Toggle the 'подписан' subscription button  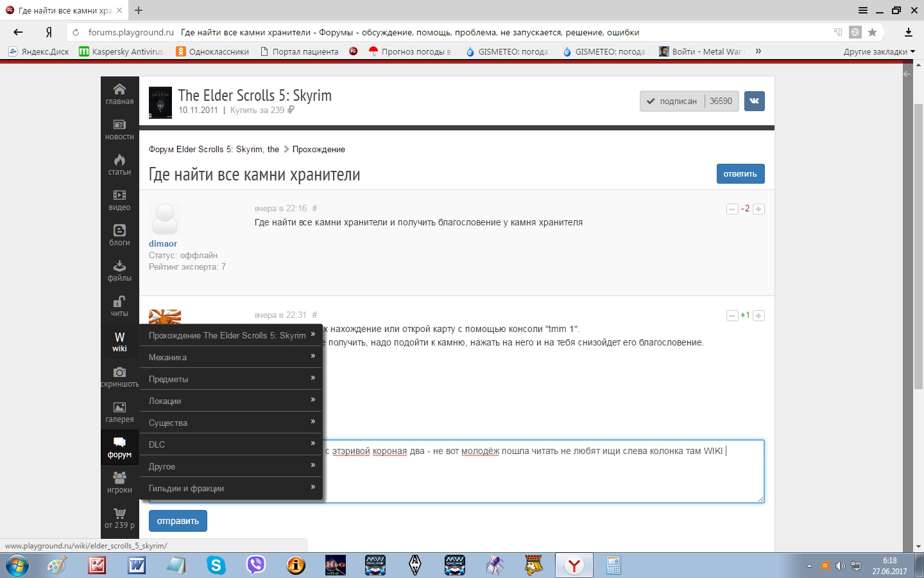(x=689, y=101)
